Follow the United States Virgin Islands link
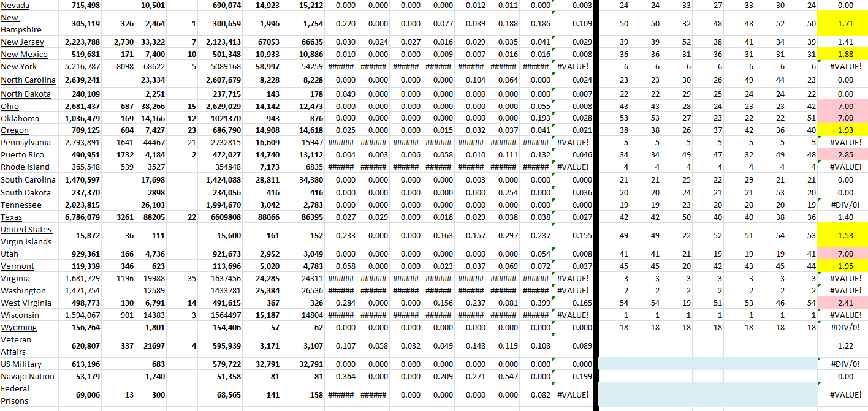 25,235
